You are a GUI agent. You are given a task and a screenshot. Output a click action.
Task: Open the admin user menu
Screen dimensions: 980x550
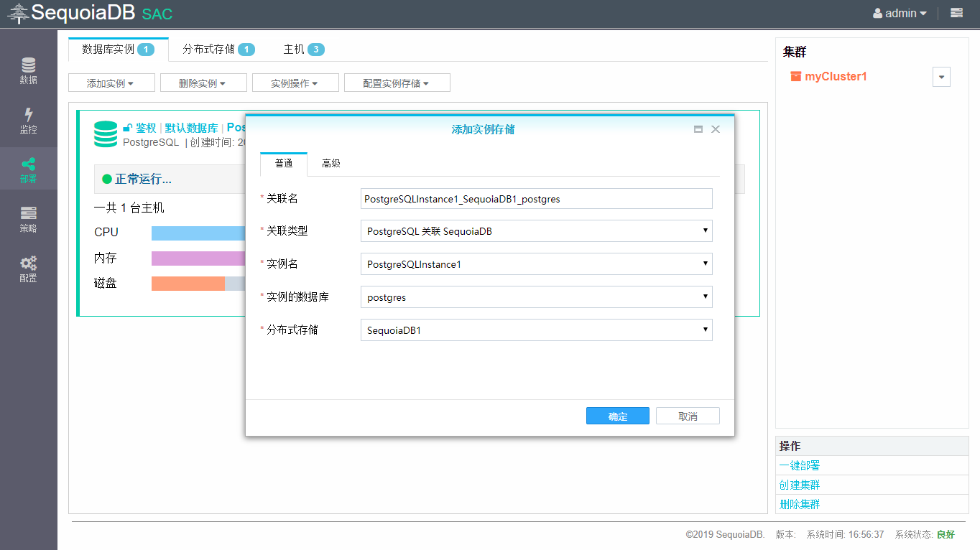click(x=900, y=13)
